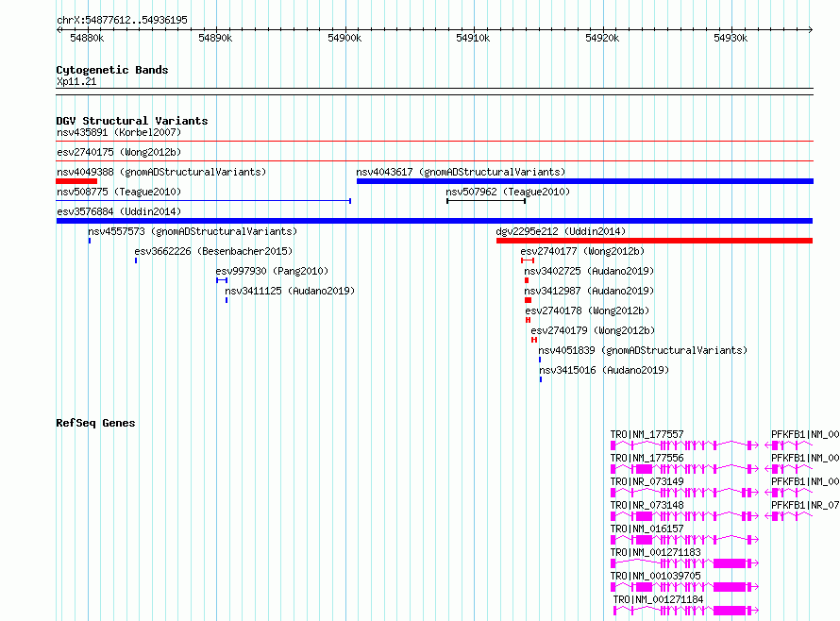Click esv2740177 (Wong2012b) variant label
Screen dimensions: 840x621
(582, 251)
